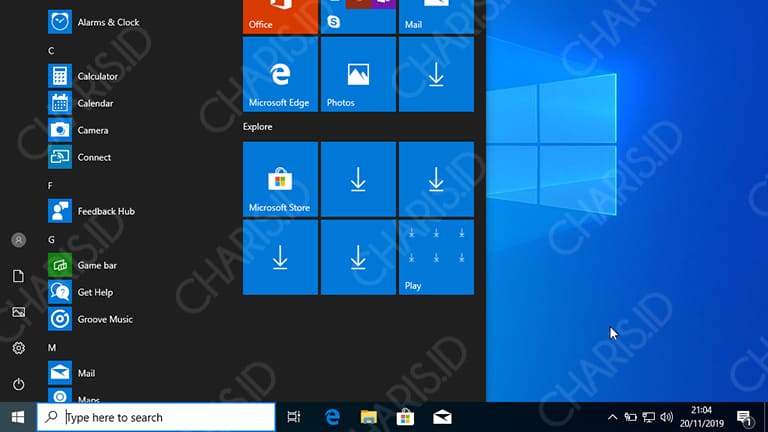The width and height of the screenshot is (768, 432).
Task: Open the Skype tile
Action: pos(334,22)
